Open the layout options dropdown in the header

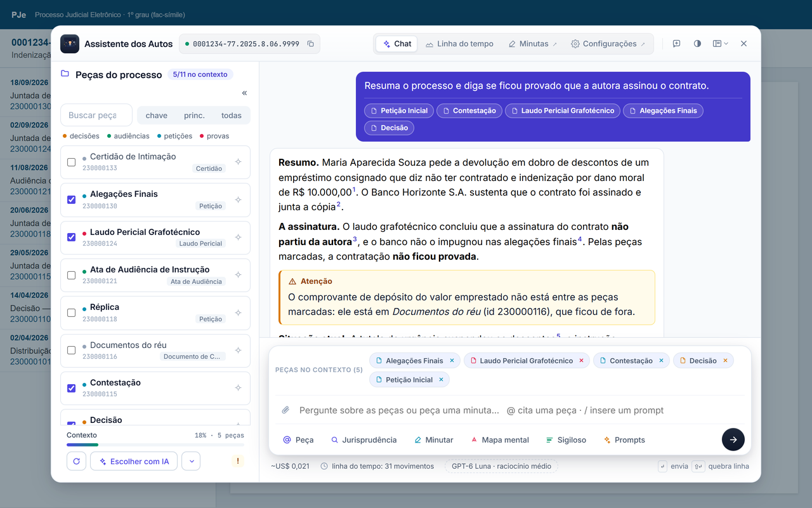coord(721,44)
